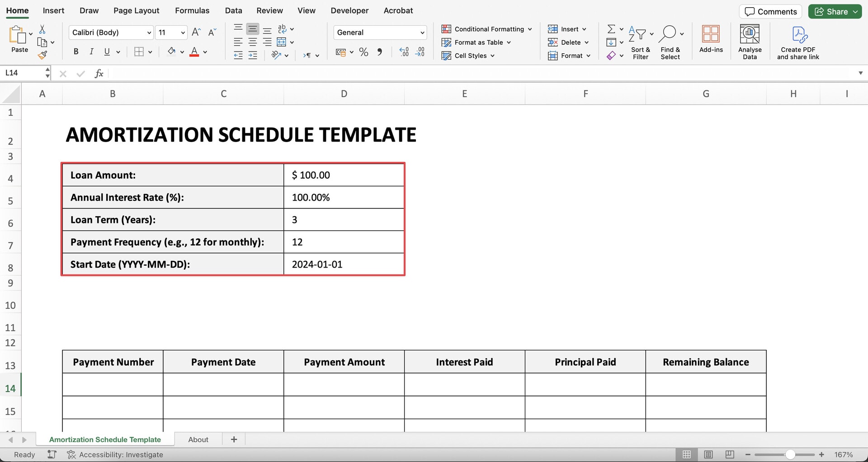Open the Comments panel
The height and width of the screenshot is (462, 868).
tap(770, 11)
